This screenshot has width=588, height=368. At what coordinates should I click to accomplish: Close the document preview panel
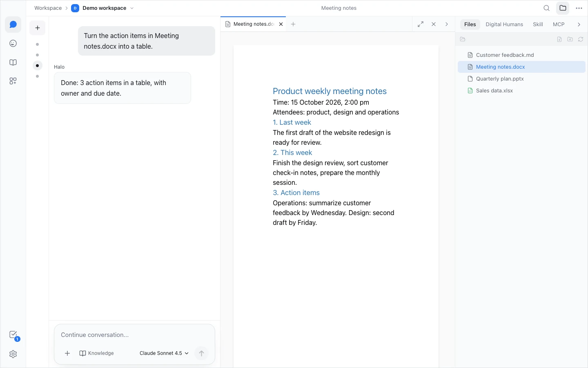(434, 24)
